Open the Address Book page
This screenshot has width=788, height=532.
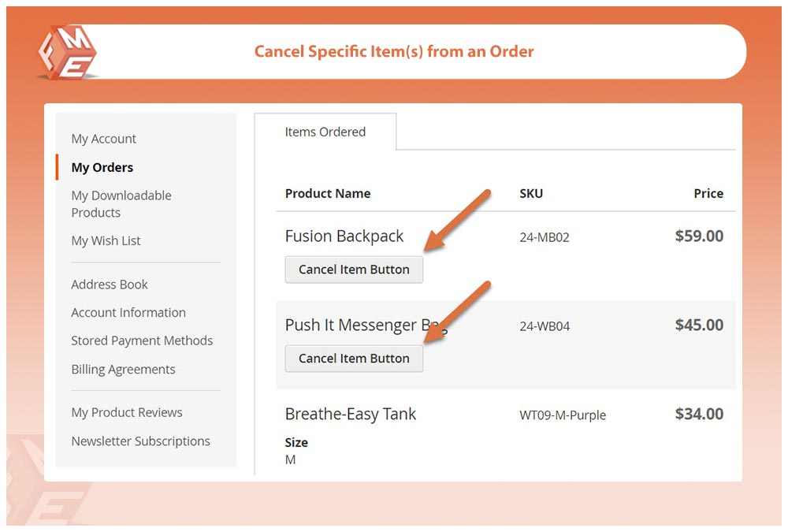(x=110, y=285)
